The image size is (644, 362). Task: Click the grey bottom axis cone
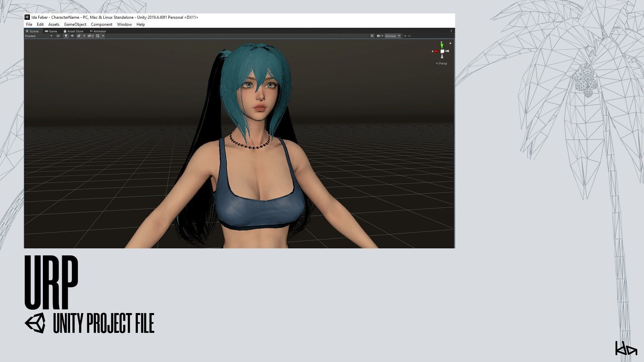click(x=442, y=56)
